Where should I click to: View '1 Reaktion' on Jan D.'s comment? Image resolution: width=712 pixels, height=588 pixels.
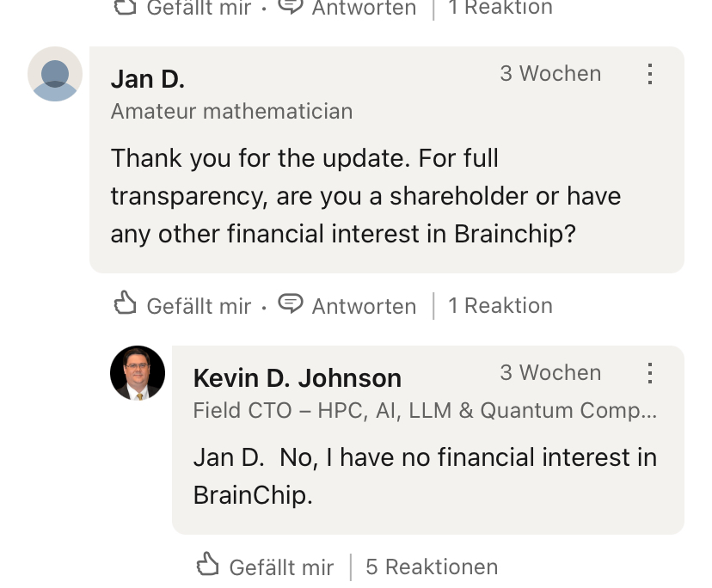[500, 305]
